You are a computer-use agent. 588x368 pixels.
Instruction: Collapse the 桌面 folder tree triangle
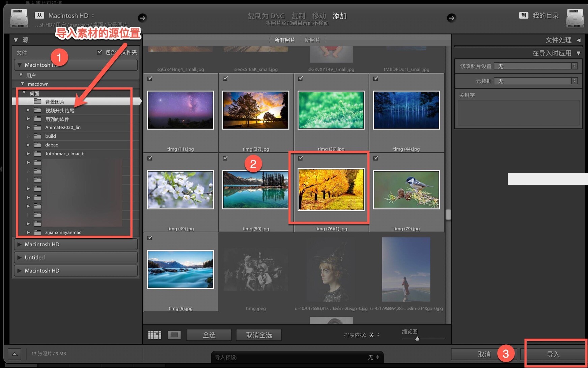click(24, 92)
